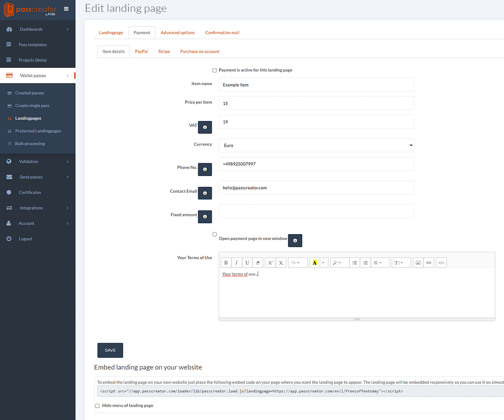
Task: Open Protected Landingpages in sidebar
Action: click(38, 131)
